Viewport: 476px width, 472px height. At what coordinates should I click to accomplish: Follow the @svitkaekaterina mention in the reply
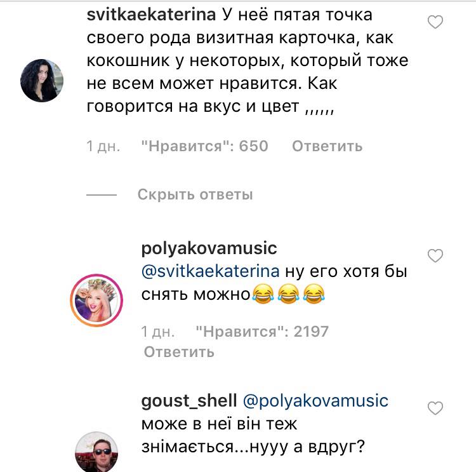(209, 271)
